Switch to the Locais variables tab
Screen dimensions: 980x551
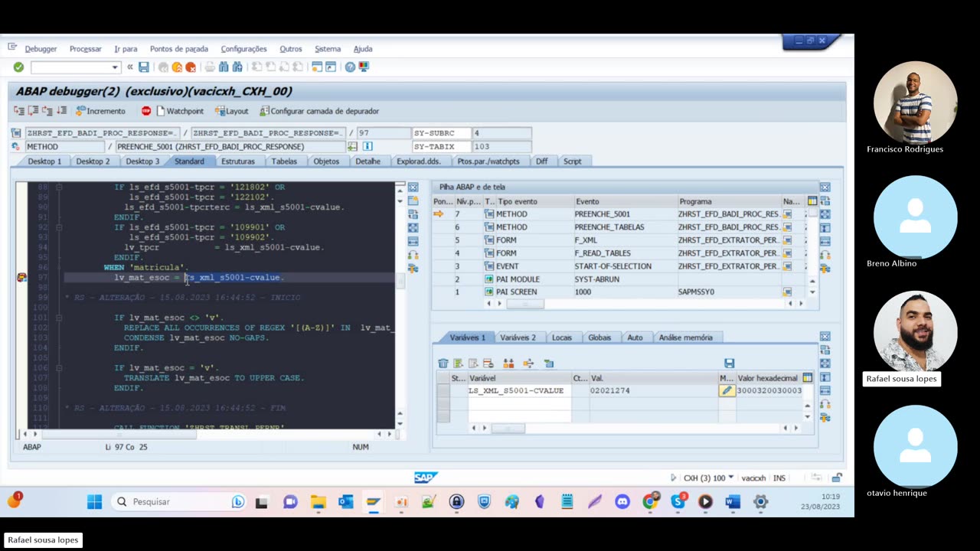click(561, 337)
